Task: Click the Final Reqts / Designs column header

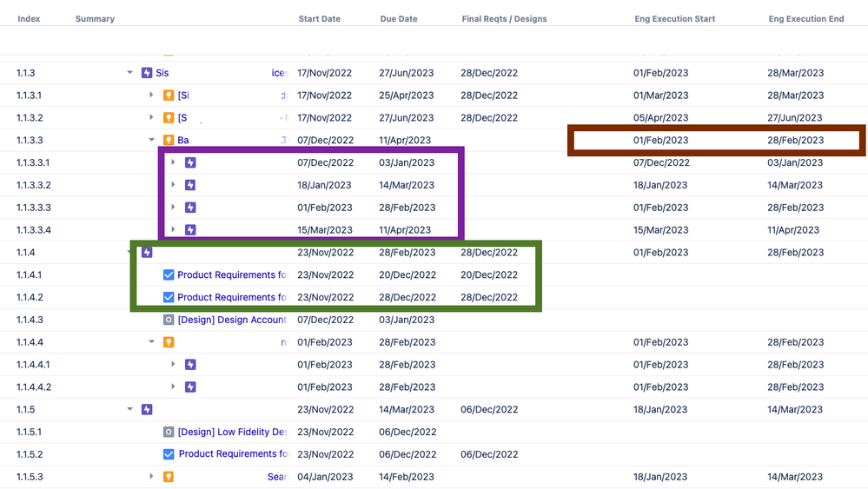Action: click(504, 19)
